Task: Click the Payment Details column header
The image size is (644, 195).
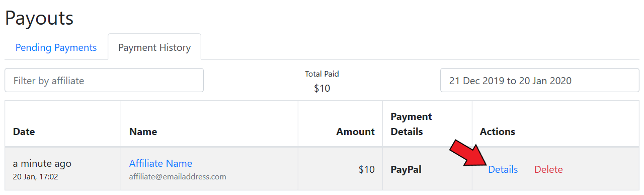Action: click(x=411, y=124)
